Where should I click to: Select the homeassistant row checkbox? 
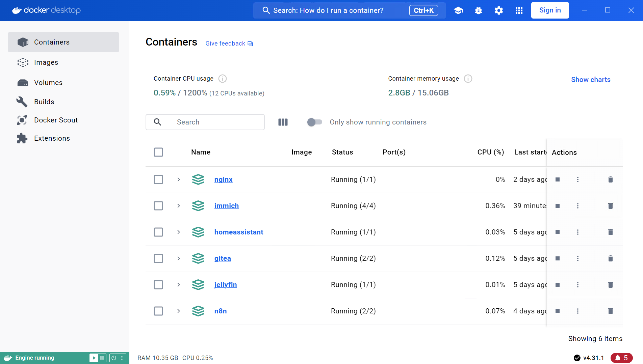tap(158, 232)
